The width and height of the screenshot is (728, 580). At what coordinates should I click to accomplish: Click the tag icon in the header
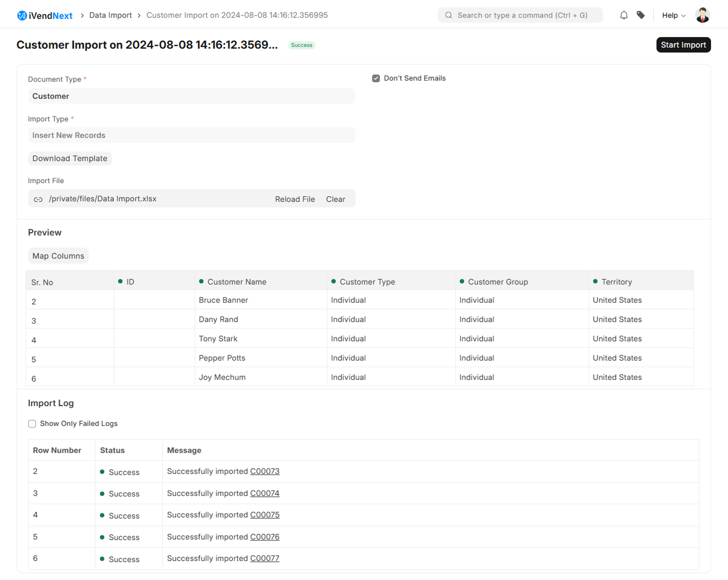coord(640,15)
